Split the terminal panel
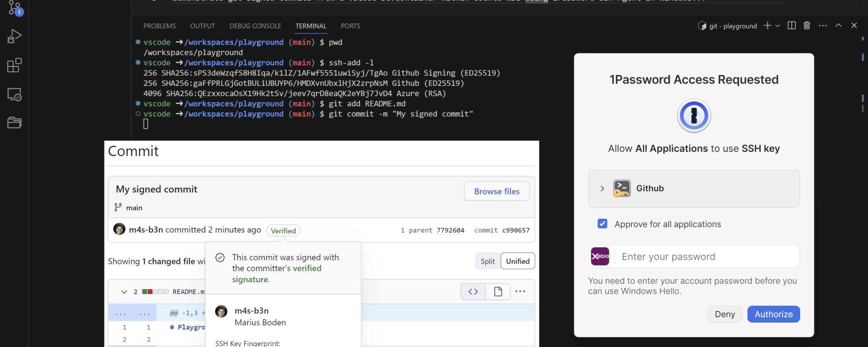Image resolution: width=868 pixels, height=347 pixels. coord(792,26)
